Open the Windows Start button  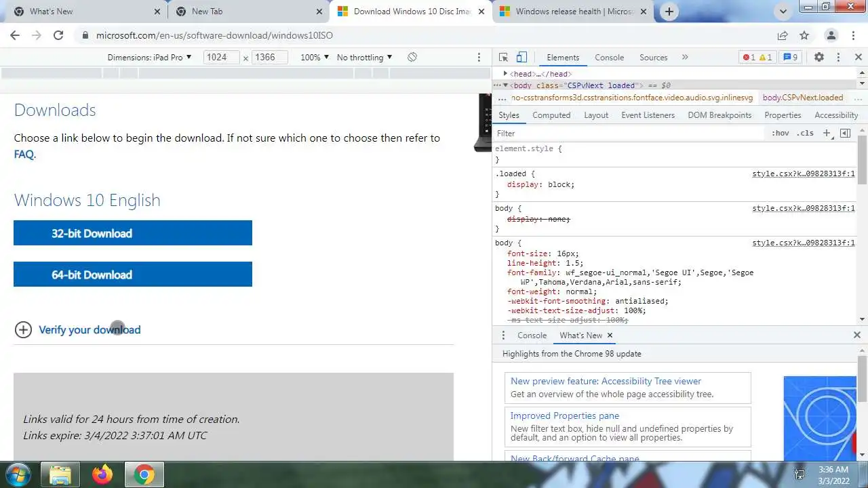[18, 474]
